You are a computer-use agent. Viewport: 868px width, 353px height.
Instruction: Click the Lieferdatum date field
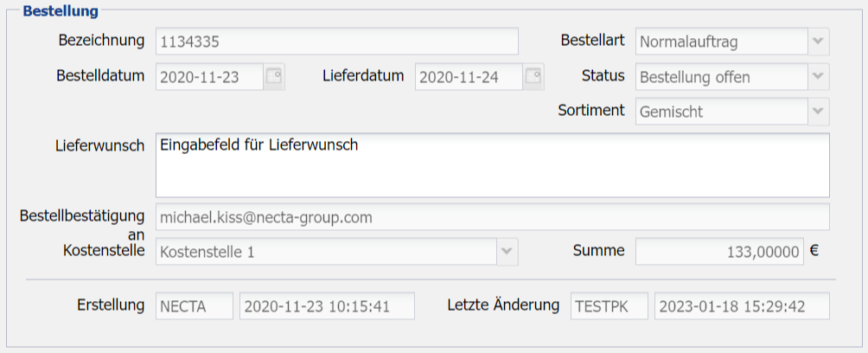pos(469,76)
